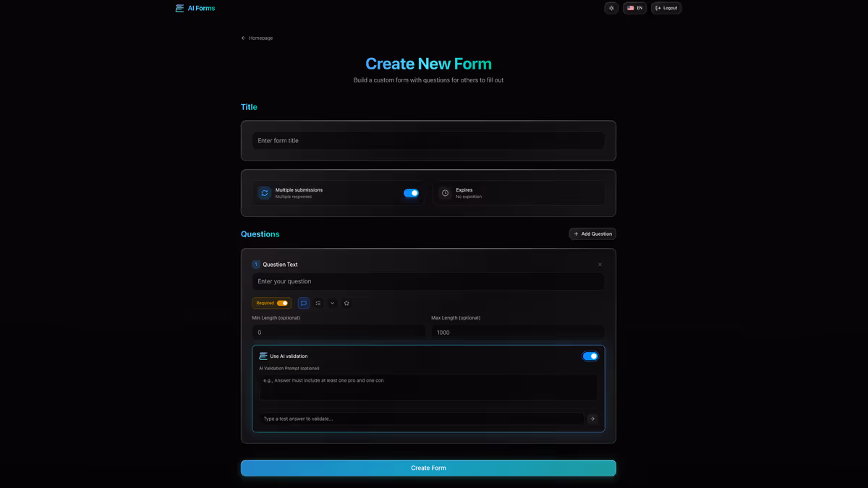This screenshot has width=868, height=488.
Task: Disable the Required toggle on question one
Action: pos(281,303)
